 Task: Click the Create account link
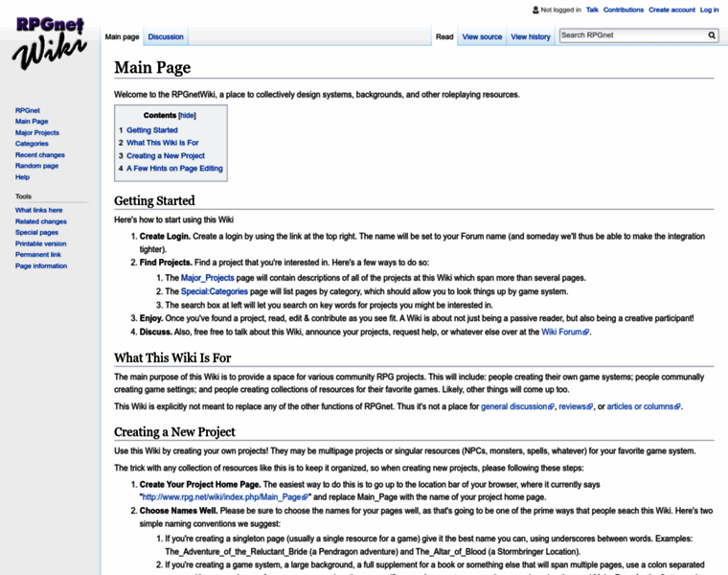[671, 10]
